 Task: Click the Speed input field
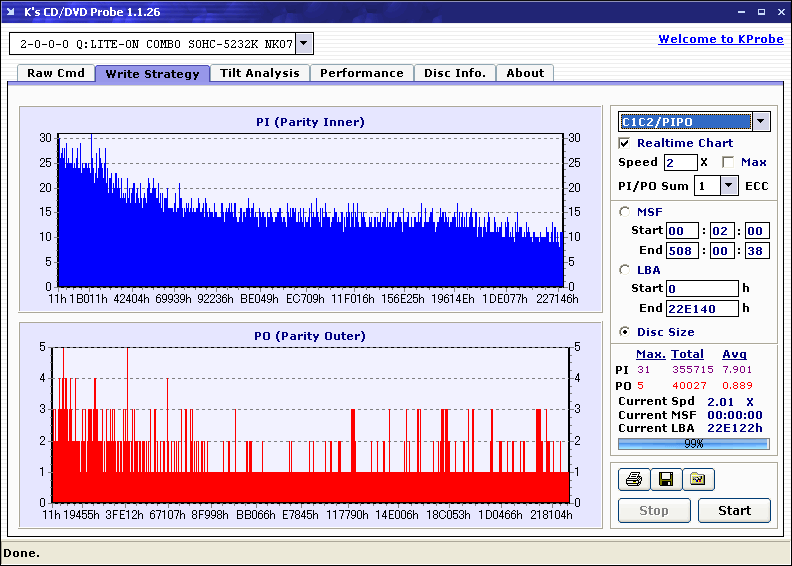680,162
